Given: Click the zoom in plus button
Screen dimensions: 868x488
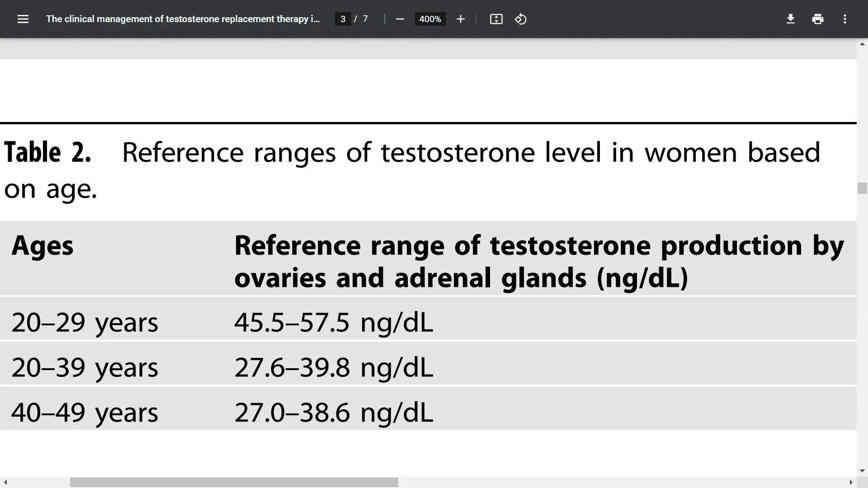Looking at the screenshot, I should click(x=460, y=19).
